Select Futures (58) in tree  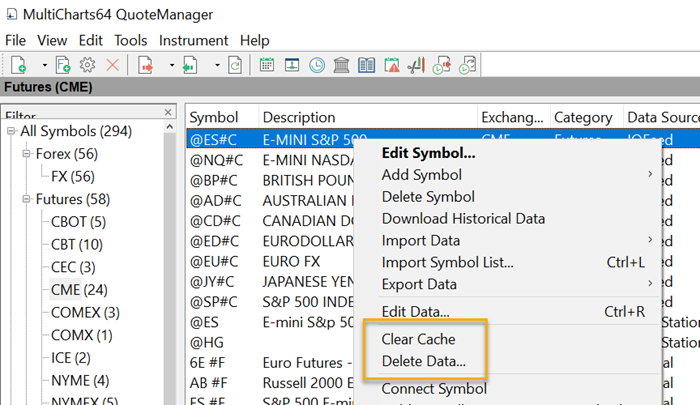point(73,199)
